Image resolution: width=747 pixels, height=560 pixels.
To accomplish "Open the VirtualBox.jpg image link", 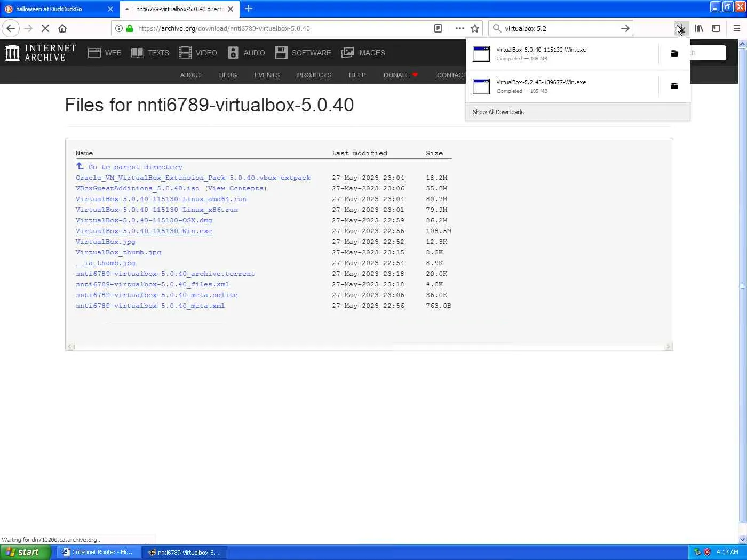I will point(106,242).
